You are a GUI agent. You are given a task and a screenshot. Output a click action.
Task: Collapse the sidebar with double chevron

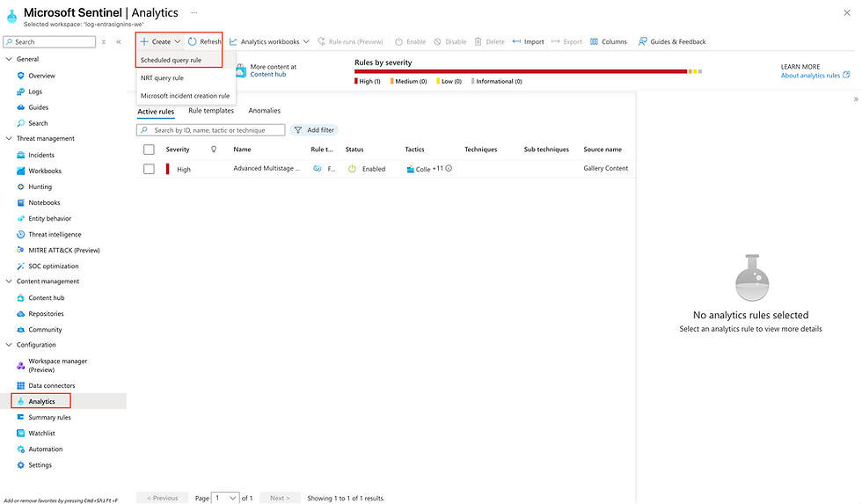pos(119,41)
